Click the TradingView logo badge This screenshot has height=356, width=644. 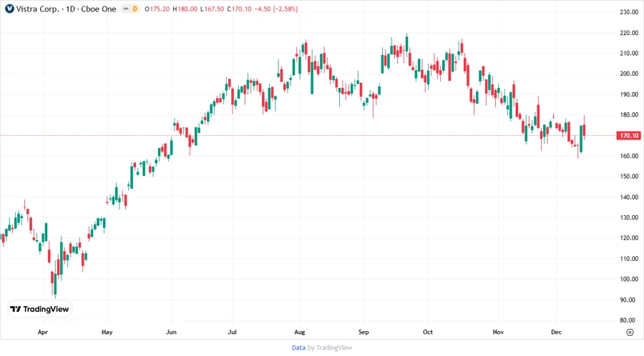click(x=39, y=309)
